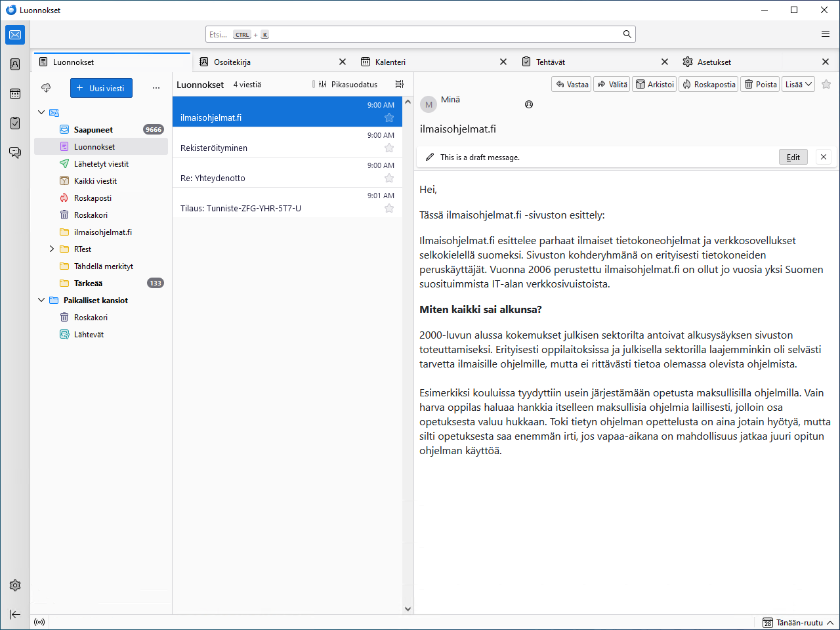Select the Lähetetyt viestit folder
The width and height of the screenshot is (840, 630).
pos(101,163)
